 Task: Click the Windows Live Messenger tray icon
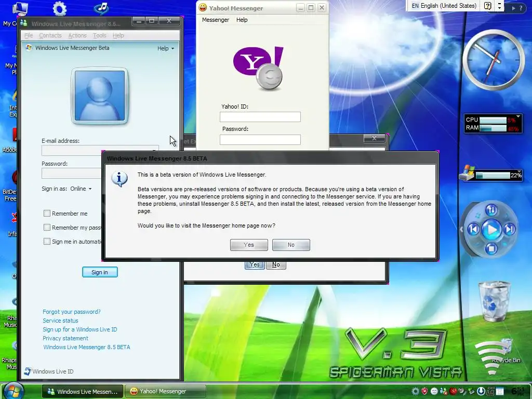click(x=443, y=391)
